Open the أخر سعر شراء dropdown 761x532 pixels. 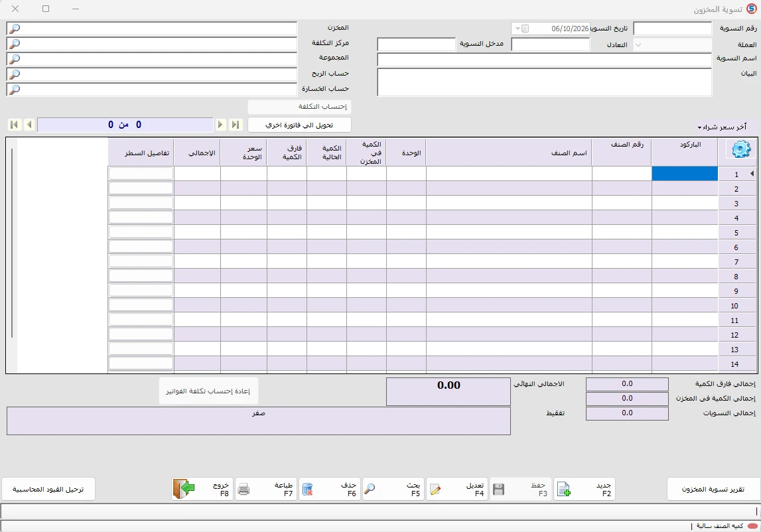coord(722,127)
